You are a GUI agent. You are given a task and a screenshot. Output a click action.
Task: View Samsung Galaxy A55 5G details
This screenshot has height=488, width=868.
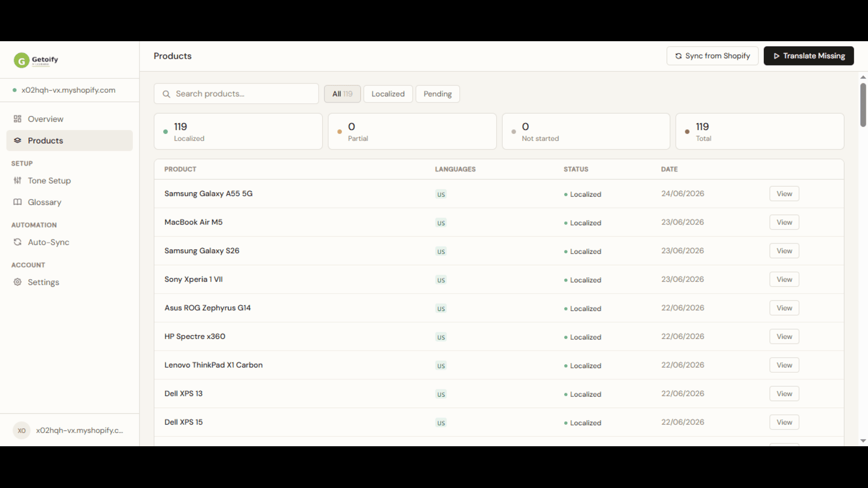(x=784, y=194)
